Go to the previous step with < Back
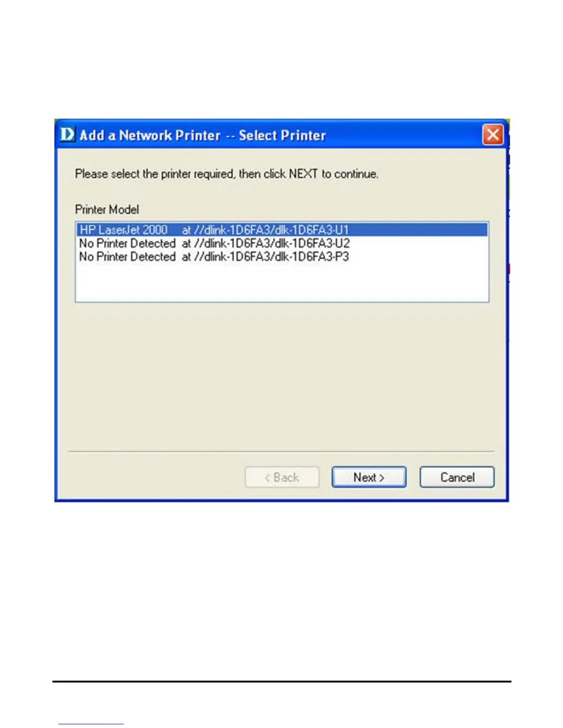This screenshot has height=728, width=563. point(282,477)
